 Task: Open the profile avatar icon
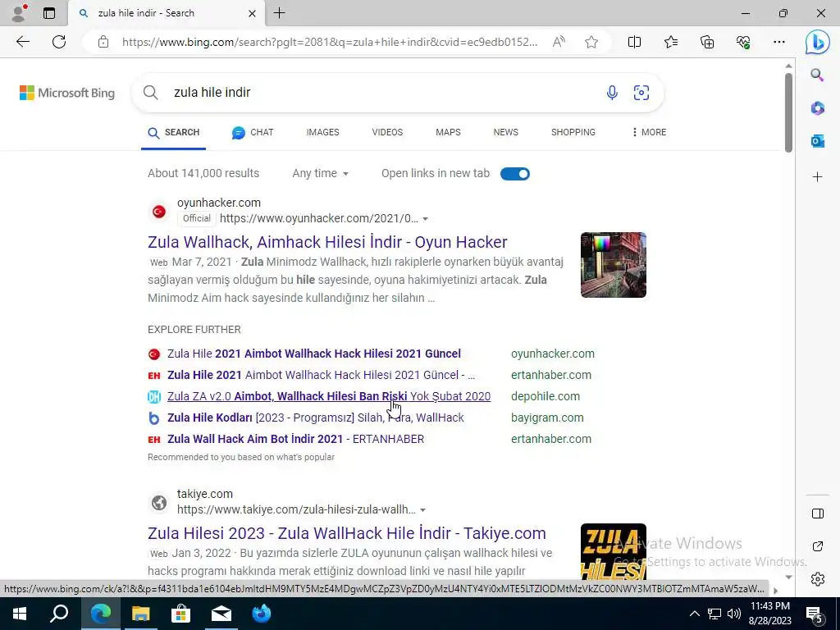click(20, 13)
